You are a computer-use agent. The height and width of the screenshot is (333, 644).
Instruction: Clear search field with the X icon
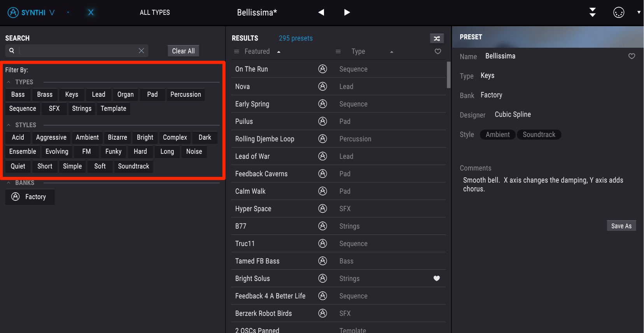(x=141, y=51)
